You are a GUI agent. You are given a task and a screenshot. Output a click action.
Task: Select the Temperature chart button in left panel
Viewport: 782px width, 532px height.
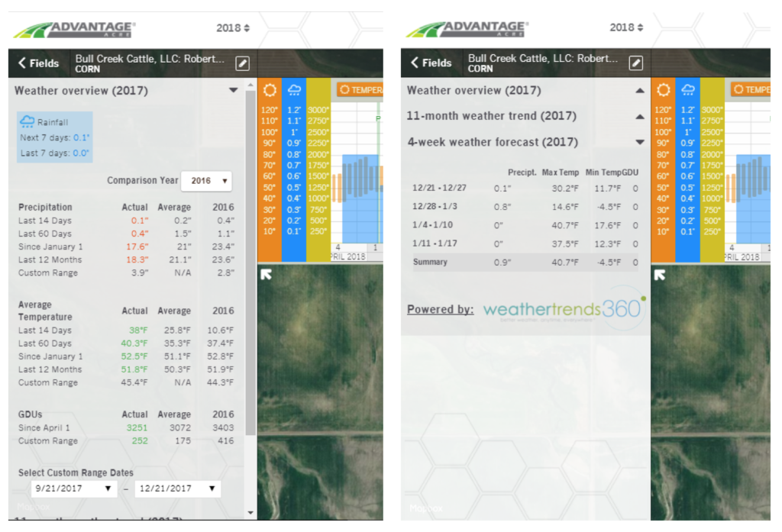(360, 90)
